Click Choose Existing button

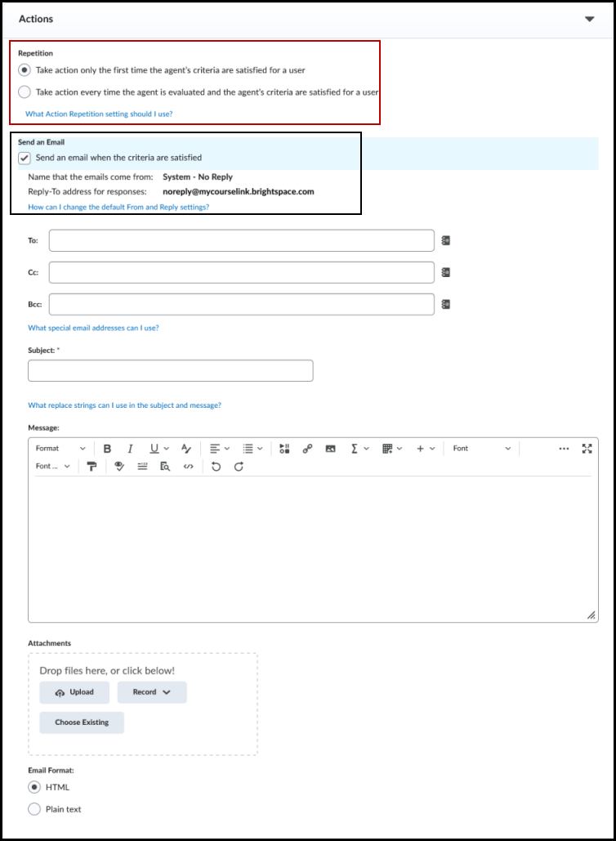point(82,722)
